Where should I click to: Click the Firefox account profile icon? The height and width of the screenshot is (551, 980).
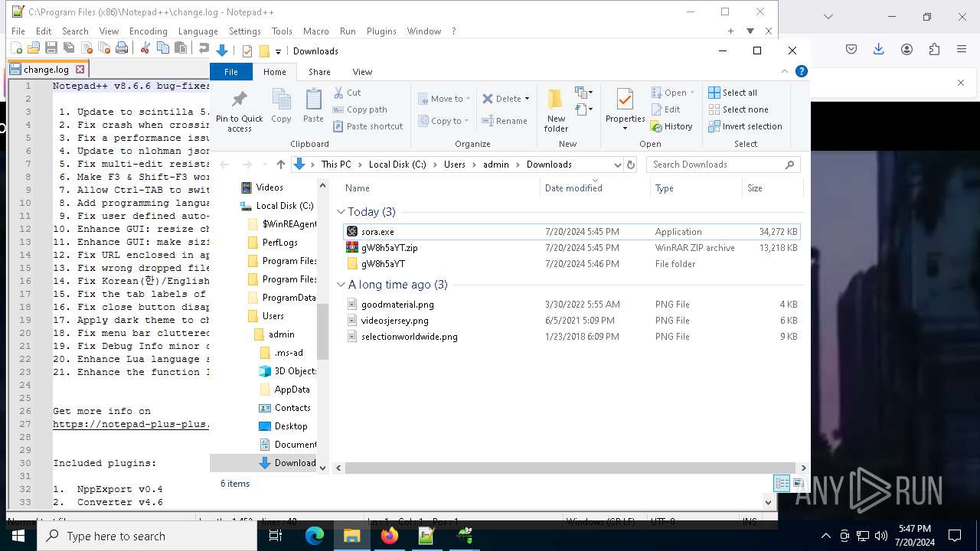coord(906,49)
